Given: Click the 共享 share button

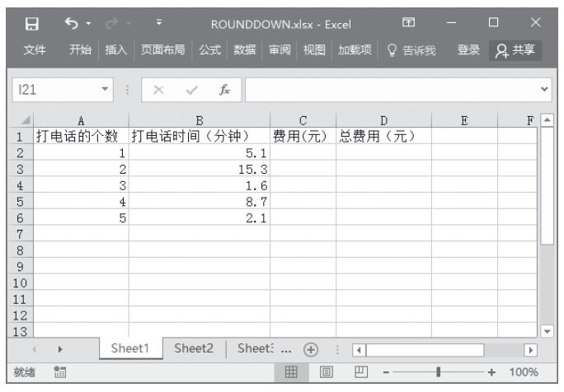Looking at the screenshot, I should tap(518, 52).
